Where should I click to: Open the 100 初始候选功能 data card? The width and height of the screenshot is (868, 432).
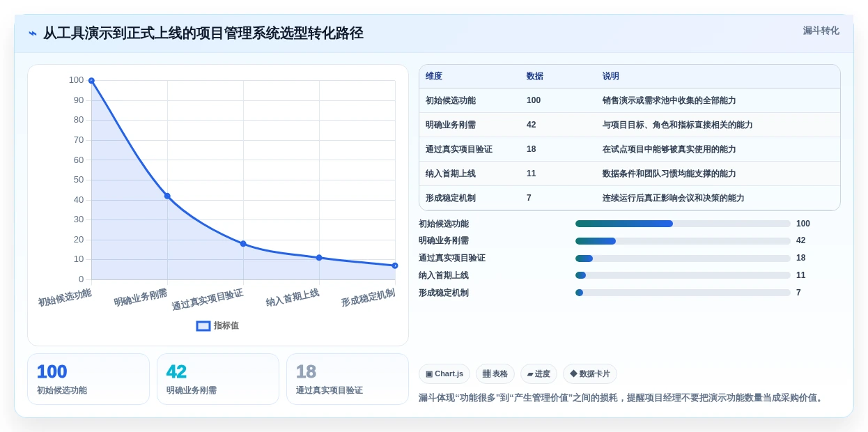point(88,379)
